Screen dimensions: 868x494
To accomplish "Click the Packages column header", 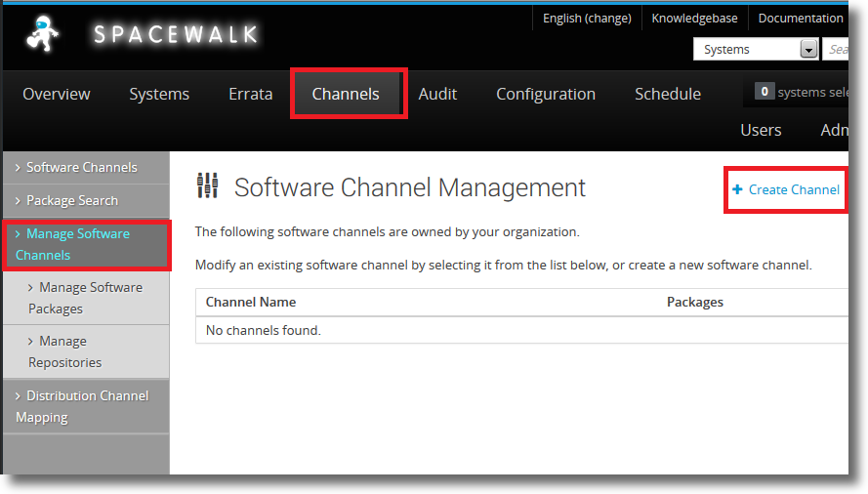I will pyautogui.click(x=695, y=302).
